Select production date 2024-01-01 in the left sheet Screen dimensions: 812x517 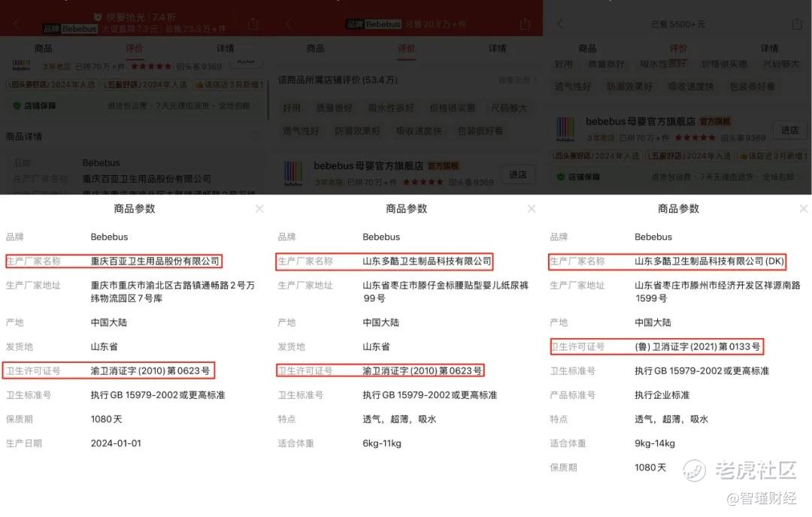tap(116, 443)
